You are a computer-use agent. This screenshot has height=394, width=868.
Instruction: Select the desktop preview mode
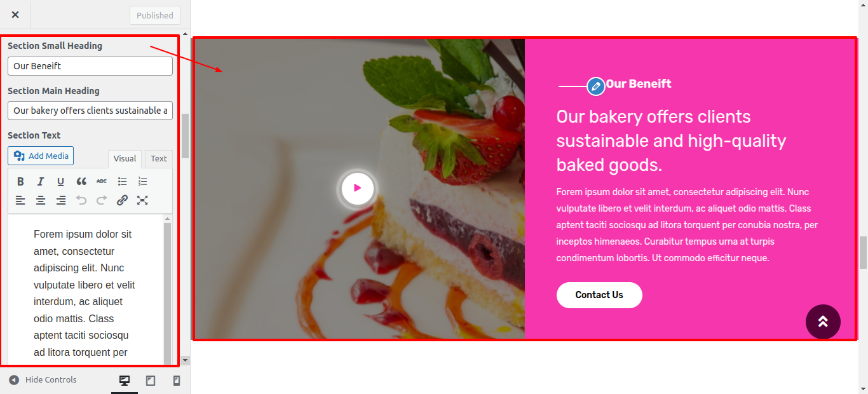(x=125, y=381)
